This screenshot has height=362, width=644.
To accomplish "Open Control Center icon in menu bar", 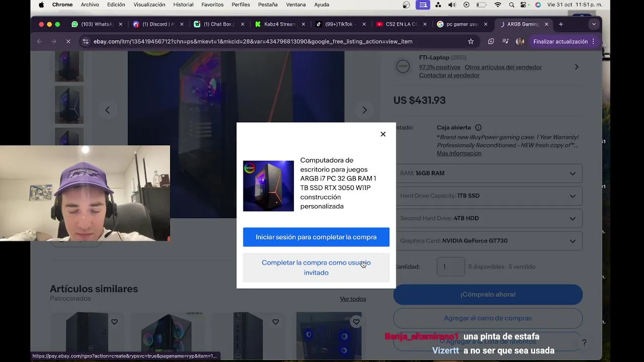I will [x=524, y=5].
